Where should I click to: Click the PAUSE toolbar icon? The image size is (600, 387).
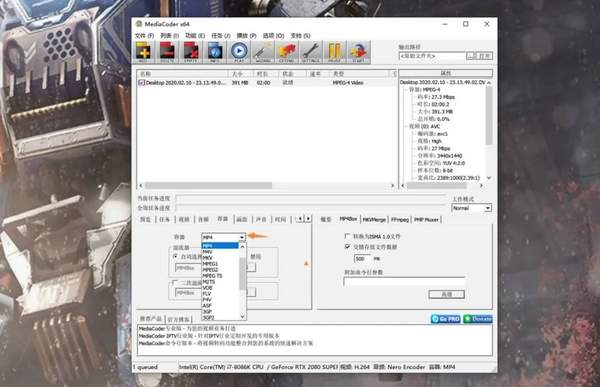(334, 52)
